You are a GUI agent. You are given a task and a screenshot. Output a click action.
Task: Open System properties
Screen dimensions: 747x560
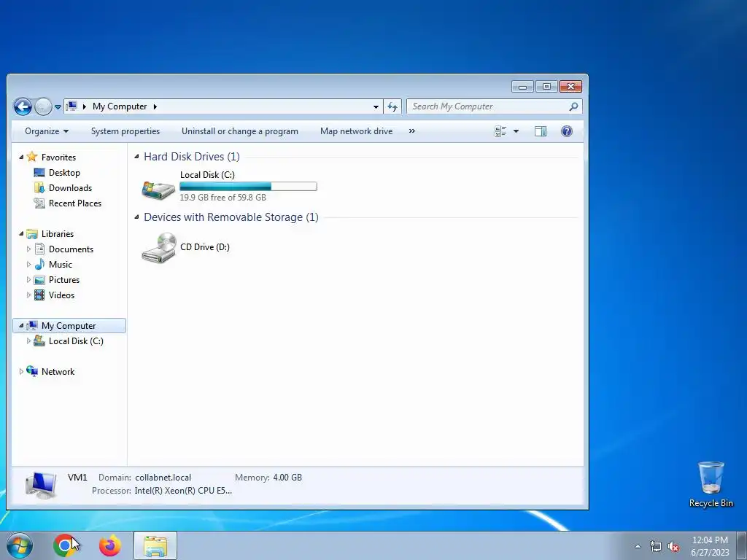(125, 131)
